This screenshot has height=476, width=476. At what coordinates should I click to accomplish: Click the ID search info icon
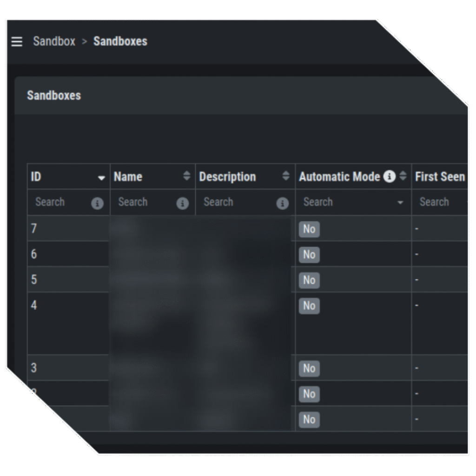[97, 203]
